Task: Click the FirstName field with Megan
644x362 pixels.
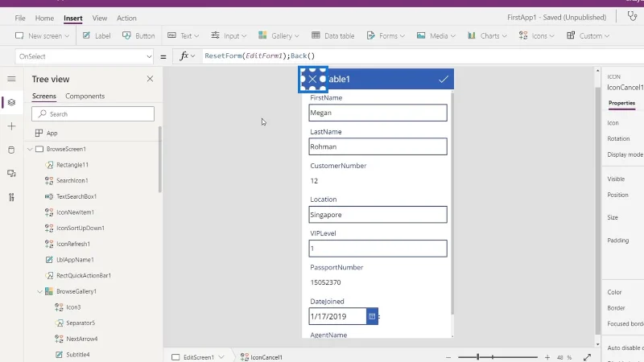Action: (378, 113)
